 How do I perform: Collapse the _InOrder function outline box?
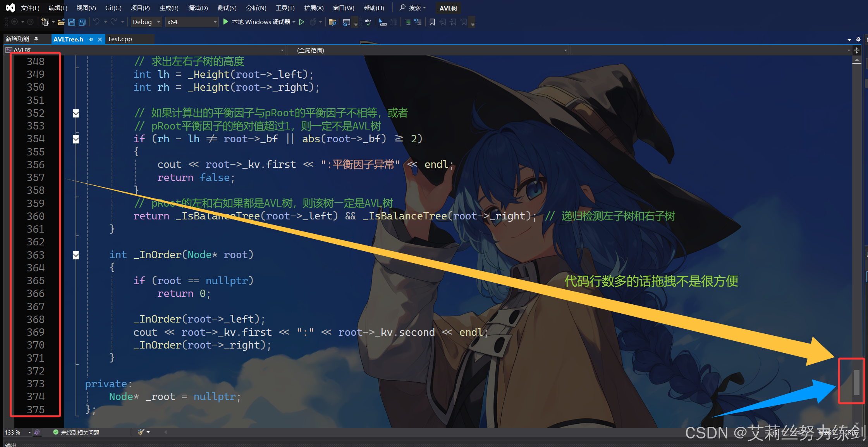click(x=76, y=255)
